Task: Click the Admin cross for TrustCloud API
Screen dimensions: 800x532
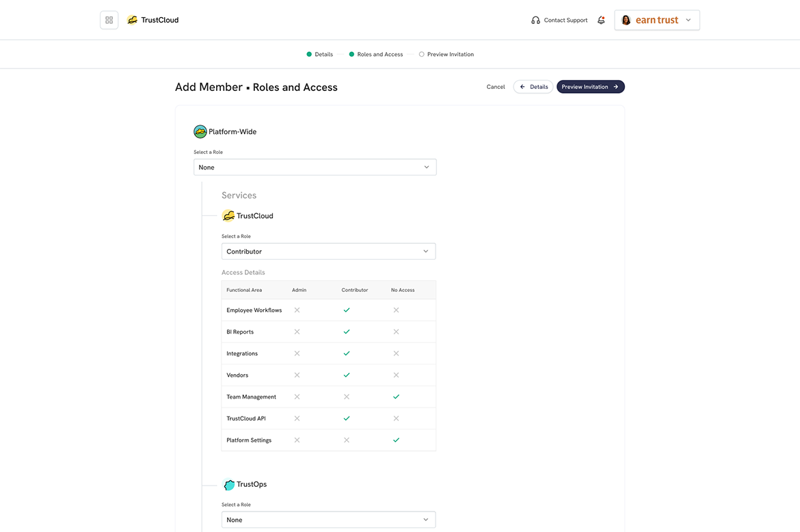Action: point(297,418)
